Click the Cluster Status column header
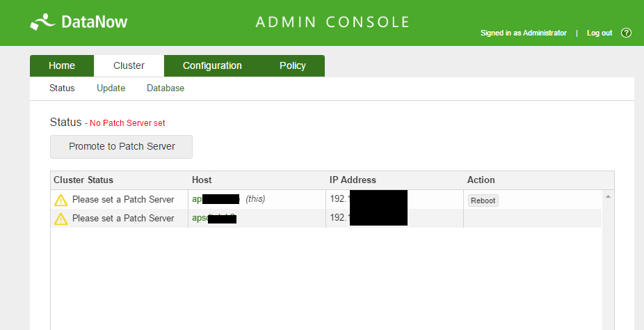This screenshot has height=330, width=644. (83, 180)
